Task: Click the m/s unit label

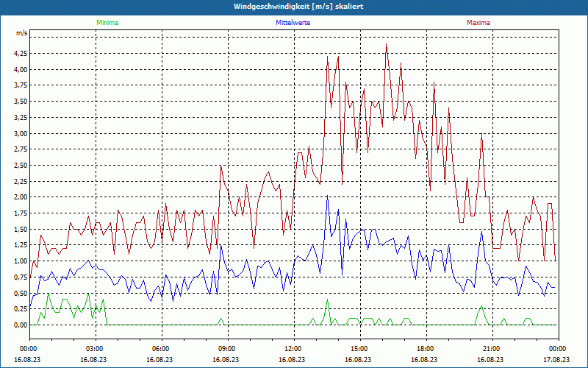Action: pos(21,33)
